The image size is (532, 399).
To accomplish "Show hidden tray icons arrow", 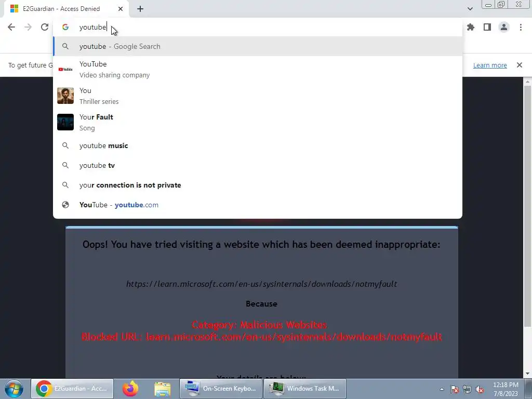I will pos(442,389).
